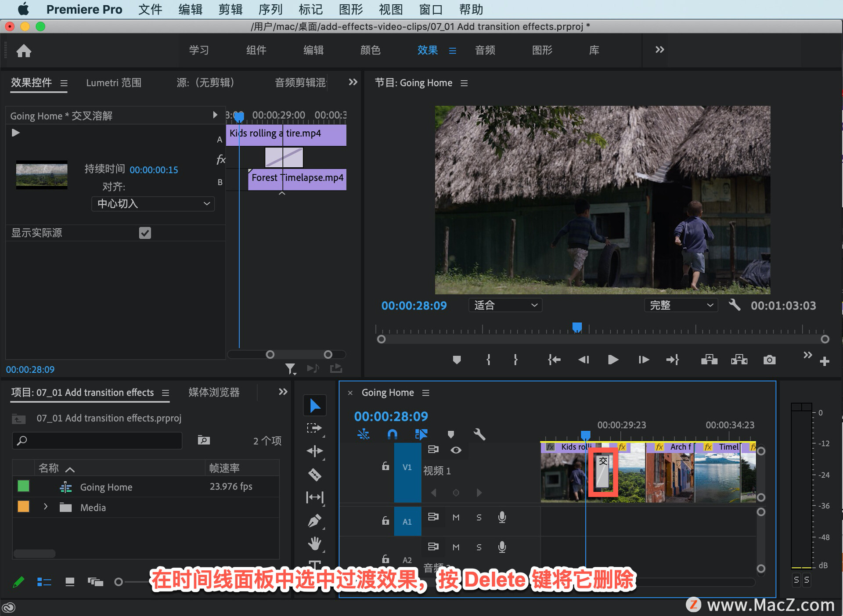Switch project panel to icon view

[x=70, y=582]
